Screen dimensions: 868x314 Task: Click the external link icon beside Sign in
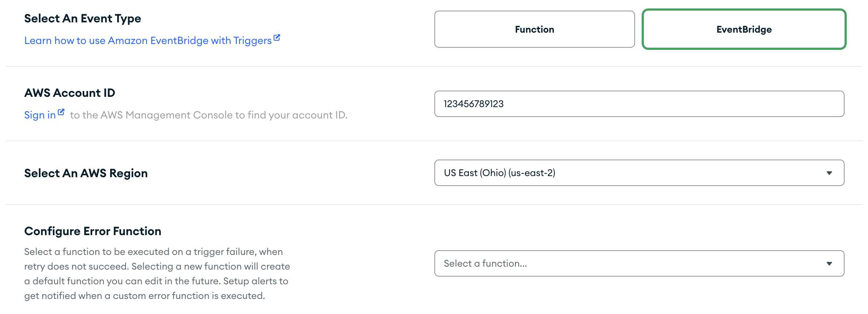coord(61,112)
